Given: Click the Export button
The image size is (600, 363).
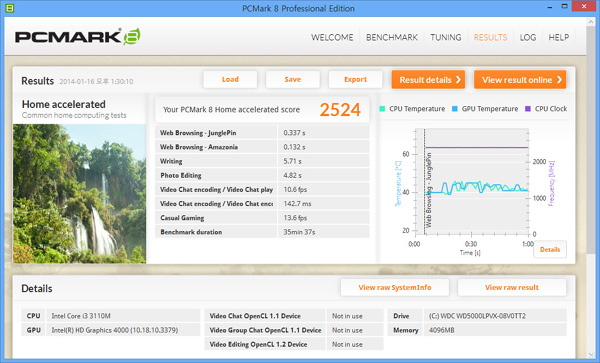Looking at the screenshot, I should pos(355,80).
